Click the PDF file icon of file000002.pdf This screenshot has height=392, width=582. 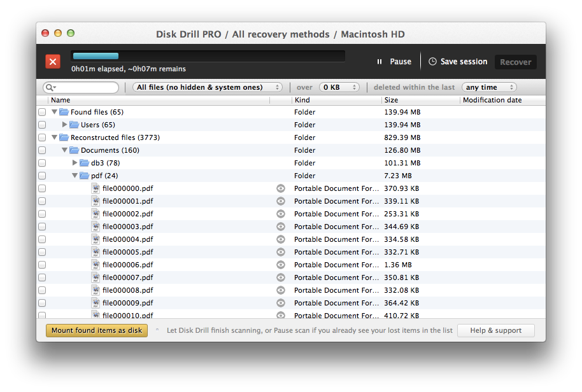[x=96, y=214]
